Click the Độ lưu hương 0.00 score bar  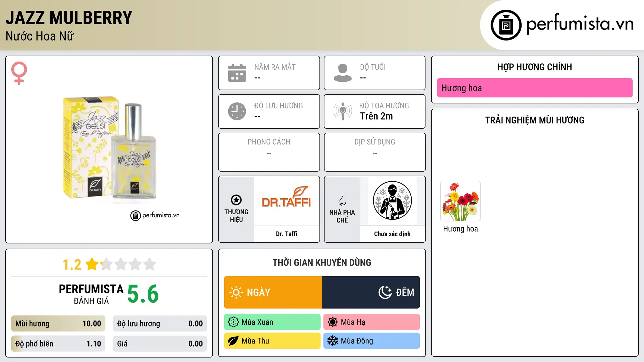click(x=160, y=324)
